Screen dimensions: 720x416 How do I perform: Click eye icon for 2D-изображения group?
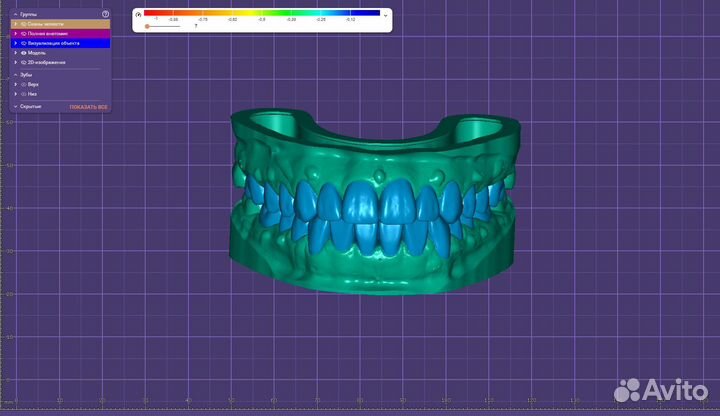(24, 62)
